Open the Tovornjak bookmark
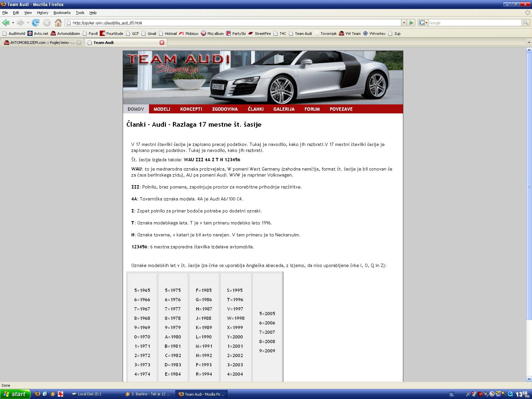The height and width of the screenshot is (399, 532). coord(325,34)
